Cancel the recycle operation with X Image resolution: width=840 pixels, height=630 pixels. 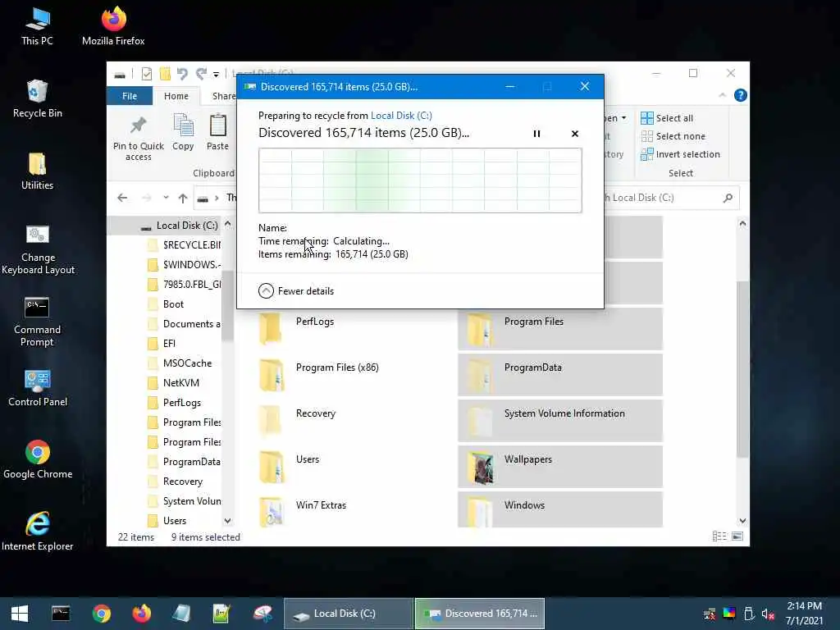(x=575, y=134)
